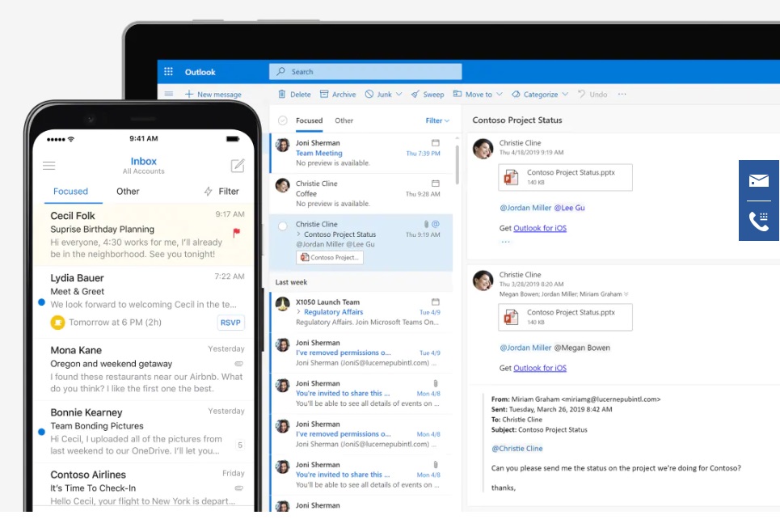Open the Team Meeting email from Joni Sherman
Viewport: 780px width, 532px height.
[x=361, y=153]
